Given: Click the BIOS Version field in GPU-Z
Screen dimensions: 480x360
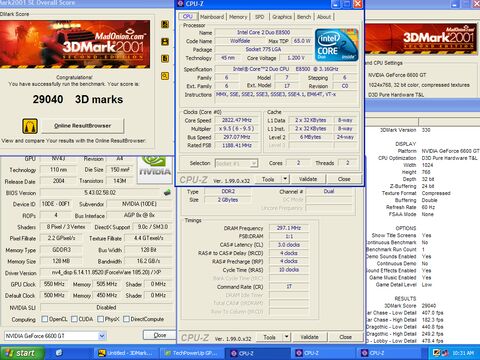Looking at the screenshot, I should pos(100,193).
